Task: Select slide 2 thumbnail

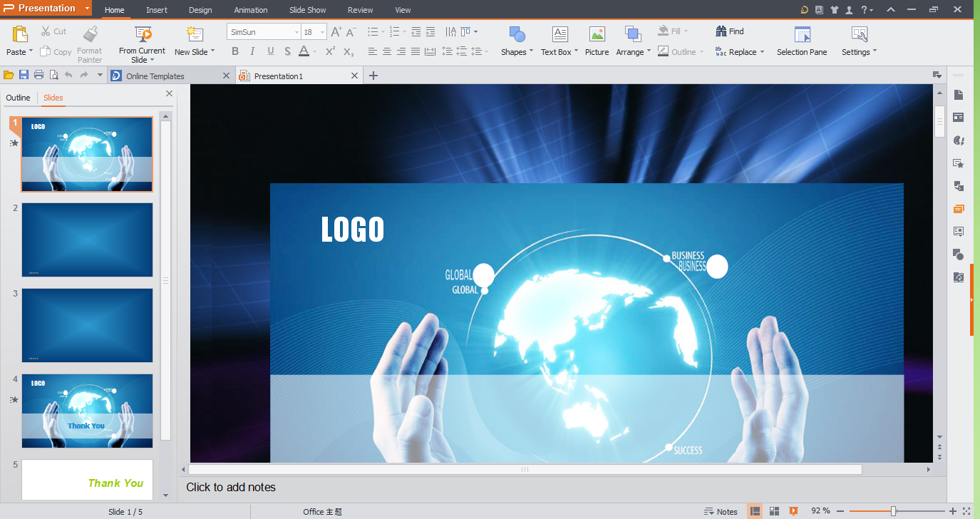Action: click(87, 240)
